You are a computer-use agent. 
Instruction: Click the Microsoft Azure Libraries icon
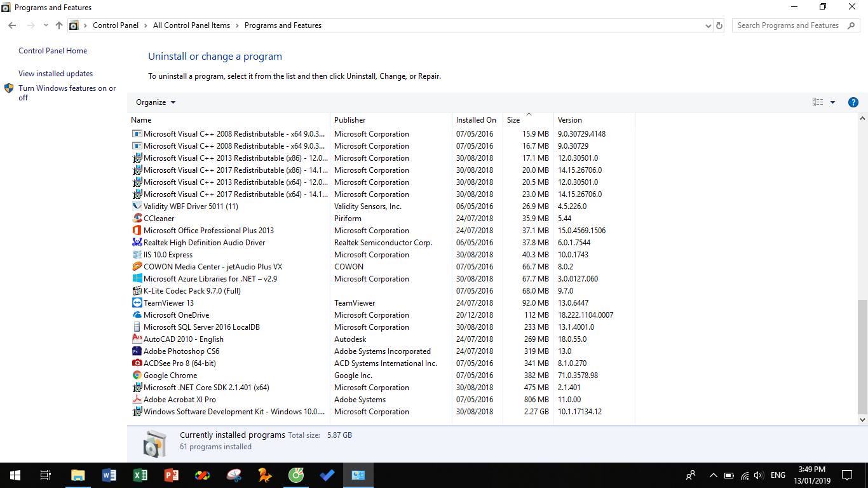tap(137, 279)
